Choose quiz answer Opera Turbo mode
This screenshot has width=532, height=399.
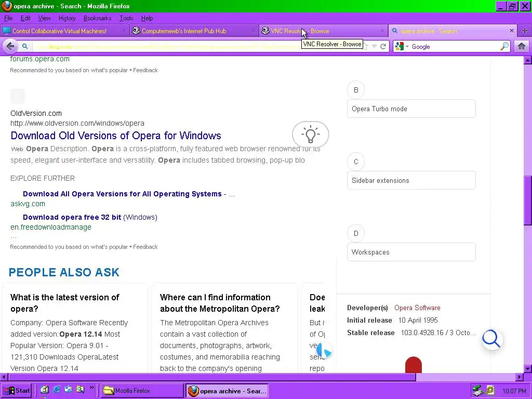click(411, 109)
